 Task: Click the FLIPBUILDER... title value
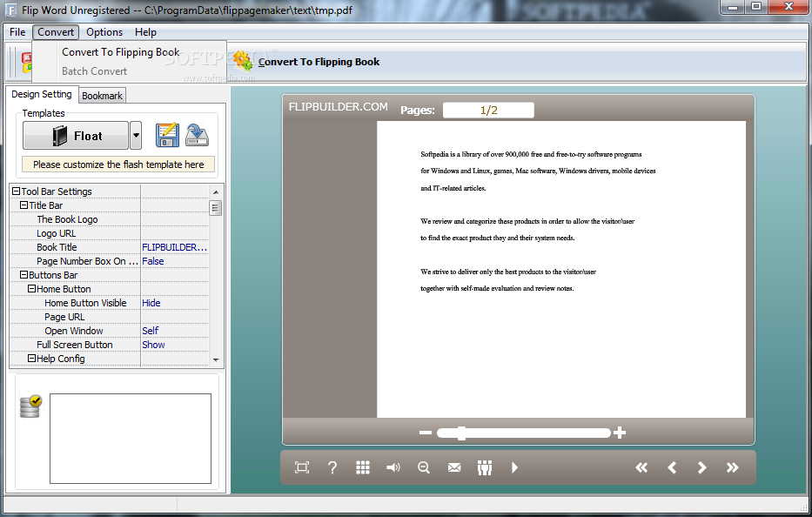(175, 247)
